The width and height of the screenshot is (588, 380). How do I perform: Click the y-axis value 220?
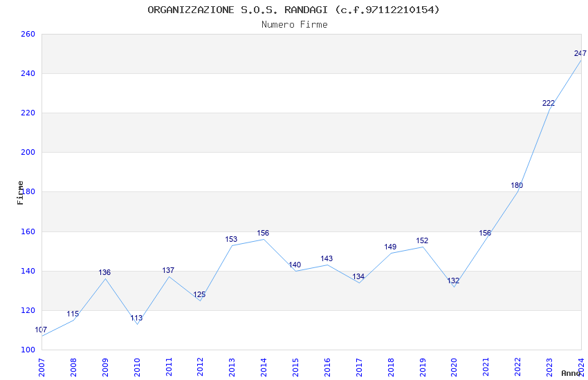[28, 113]
